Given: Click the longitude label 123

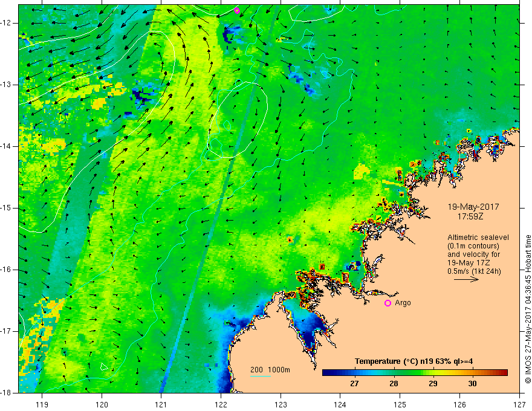Looking at the screenshot, I should point(281,404).
